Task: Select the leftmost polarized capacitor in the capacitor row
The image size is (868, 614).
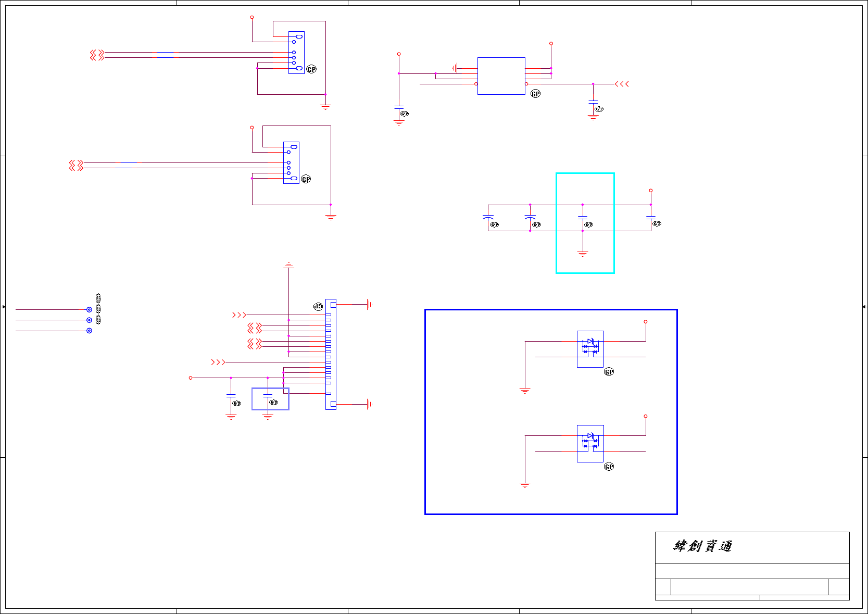Action: coord(488,218)
